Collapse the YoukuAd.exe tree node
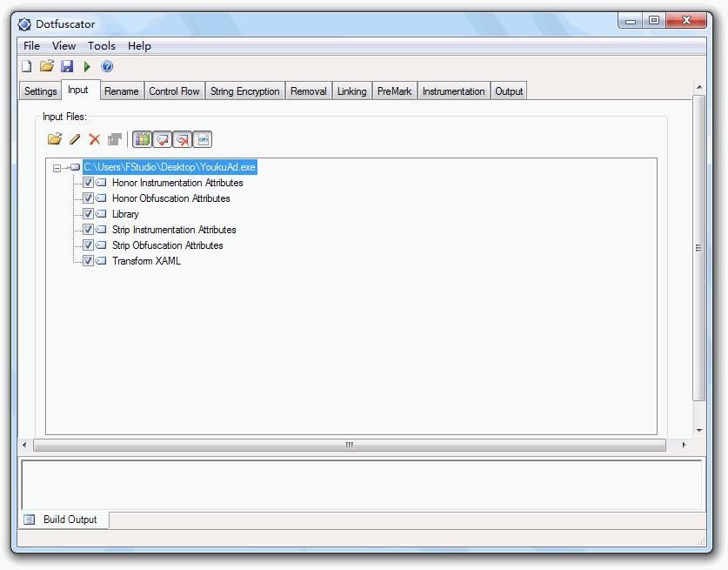The image size is (728, 570). click(x=57, y=168)
